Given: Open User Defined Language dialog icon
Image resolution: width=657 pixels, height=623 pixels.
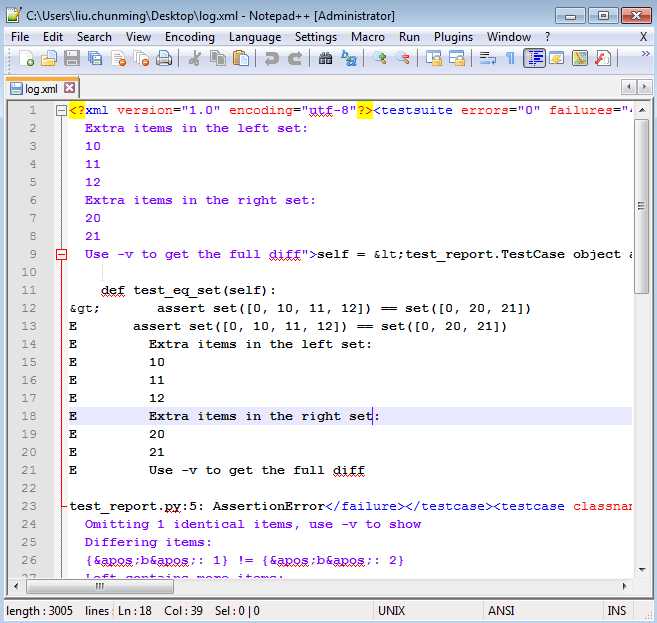Looking at the screenshot, I should pos(557,58).
